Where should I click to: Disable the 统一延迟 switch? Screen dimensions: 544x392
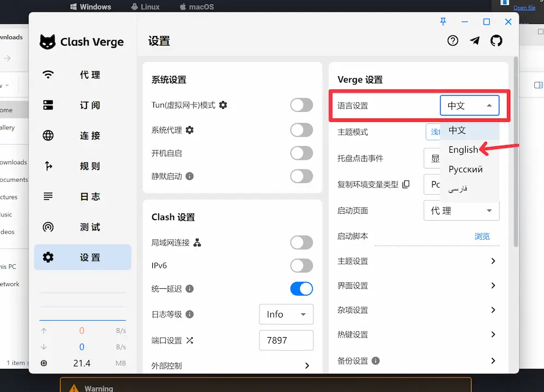301,289
